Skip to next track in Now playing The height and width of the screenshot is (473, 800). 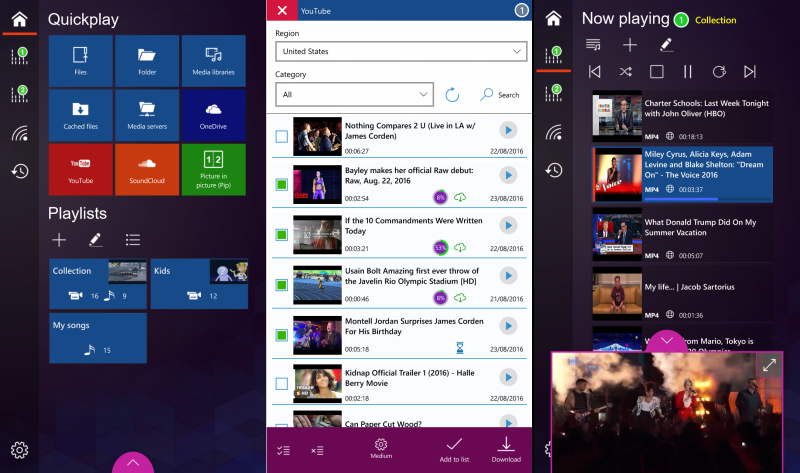tap(749, 71)
